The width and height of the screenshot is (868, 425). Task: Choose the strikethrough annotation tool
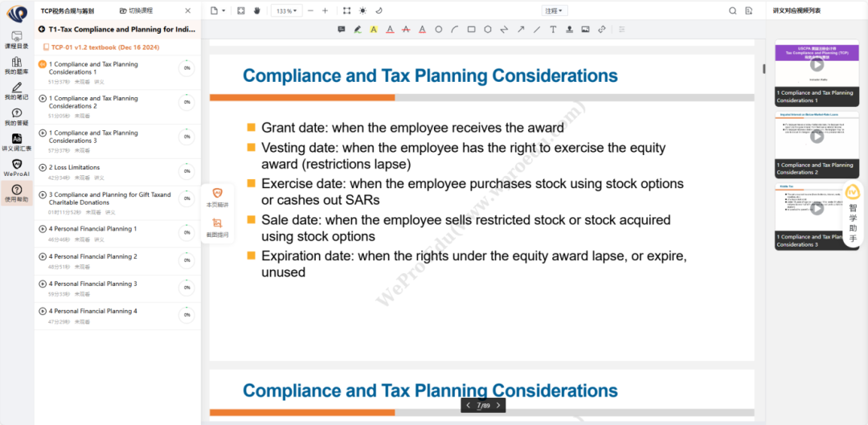tap(406, 30)
